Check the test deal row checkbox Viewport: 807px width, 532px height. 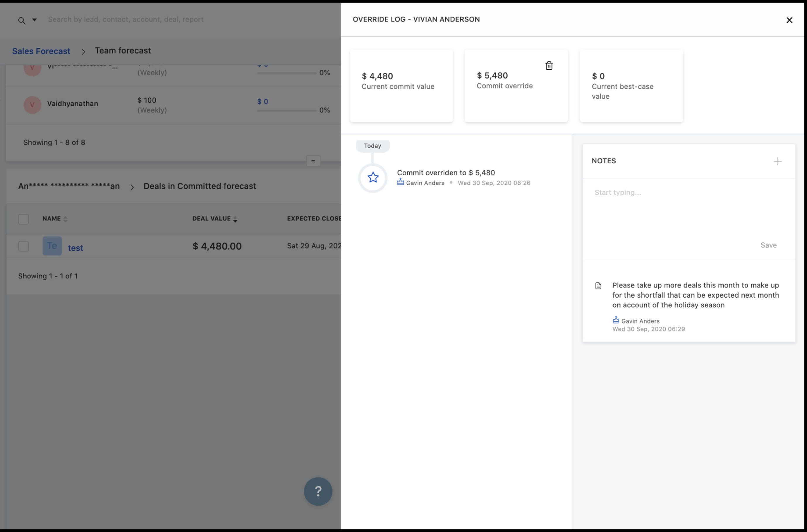coord(23,246)
